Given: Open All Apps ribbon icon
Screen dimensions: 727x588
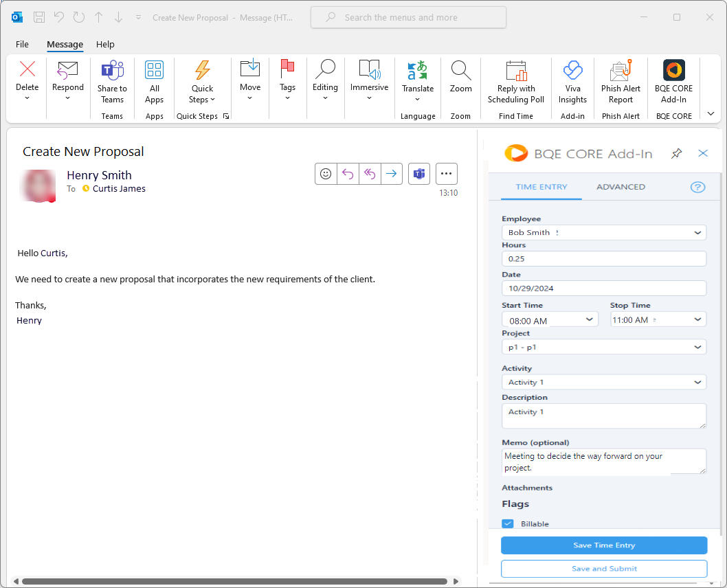Looking at the screenshot, I should click(x=155, y=71).
